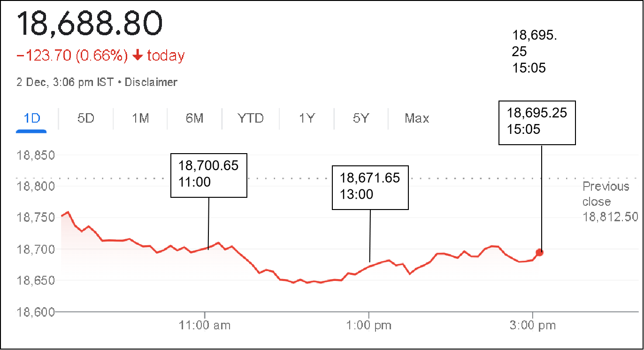Select the YTD tab

tap(251, 118)
